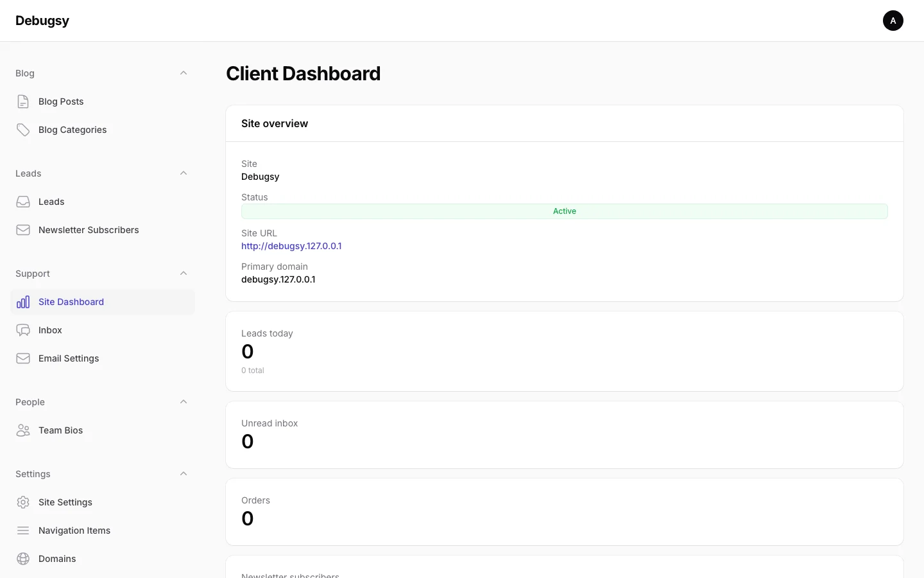Click the Inbox chat bubbles icon
The height and width of the screenshot is (578, 924).
tap(23, 330)
